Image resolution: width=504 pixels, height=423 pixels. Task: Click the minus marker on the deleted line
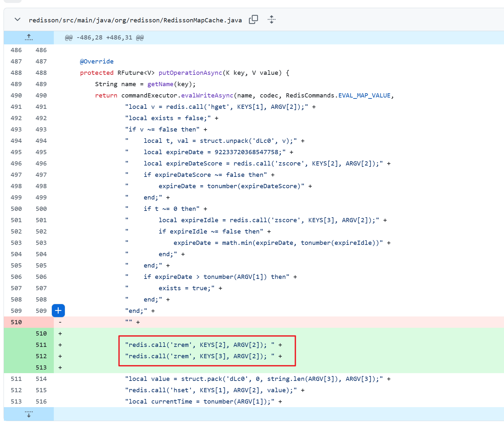pos(60,322)
